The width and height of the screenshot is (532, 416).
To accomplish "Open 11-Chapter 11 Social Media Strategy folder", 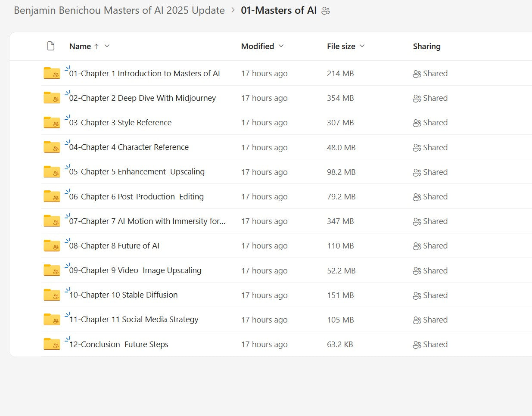I will point(134,320).
